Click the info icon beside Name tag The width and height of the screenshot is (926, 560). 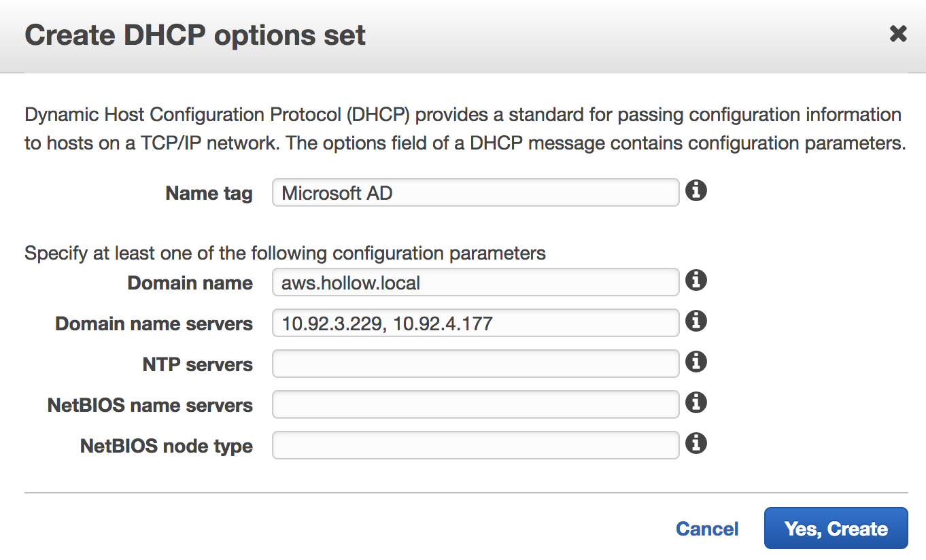[696, 191]
